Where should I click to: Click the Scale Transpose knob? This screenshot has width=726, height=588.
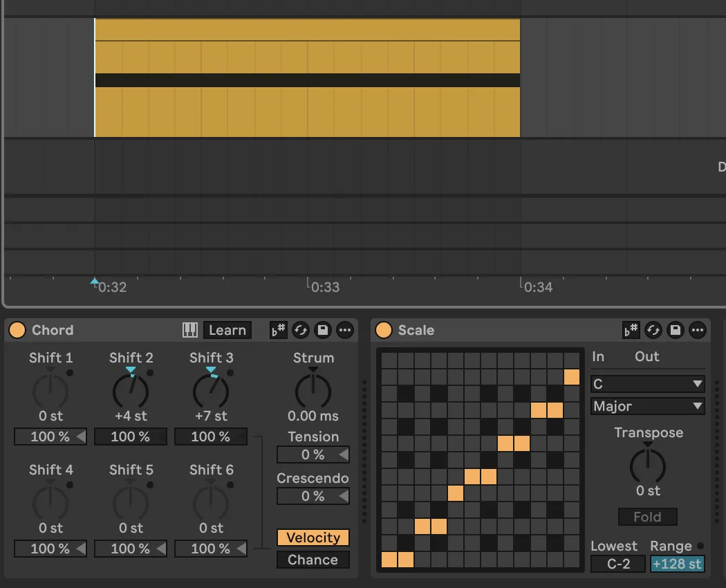tap(648, 466)
